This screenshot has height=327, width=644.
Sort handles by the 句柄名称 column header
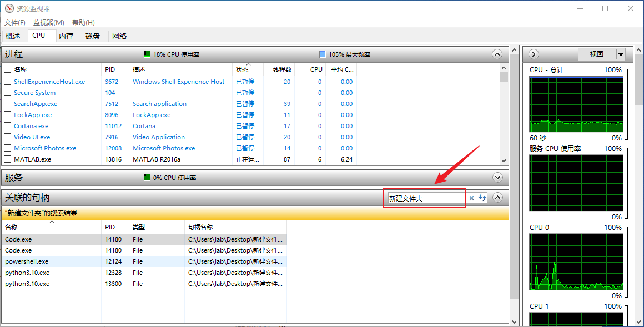pos(235,227)
